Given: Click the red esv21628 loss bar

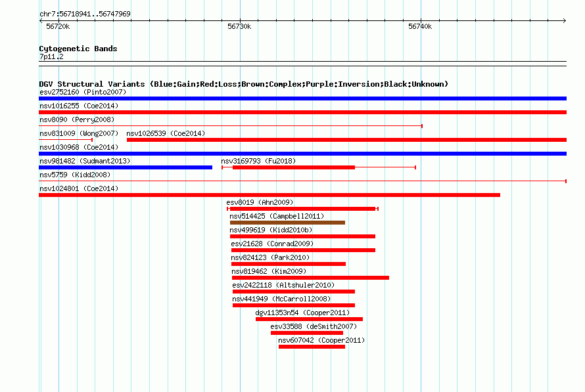Looking at the screenshot, I should pyautogui.click(x=303, y=250).
